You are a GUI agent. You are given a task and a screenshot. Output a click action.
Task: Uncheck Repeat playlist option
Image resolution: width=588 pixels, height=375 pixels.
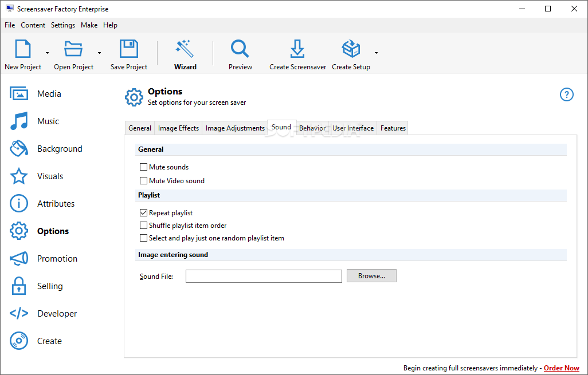tap(143, 213)
